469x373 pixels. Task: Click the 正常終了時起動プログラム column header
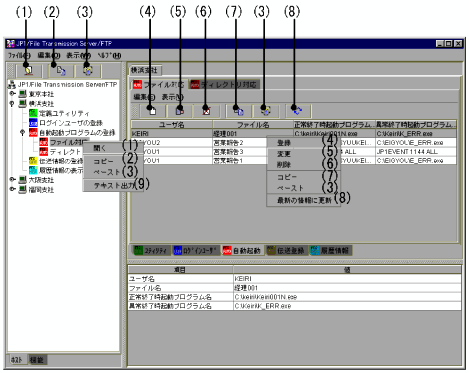(334, 125)
